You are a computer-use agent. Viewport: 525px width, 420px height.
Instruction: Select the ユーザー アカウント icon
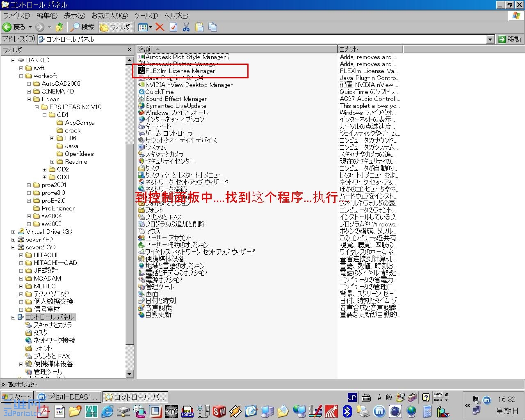tap(142, 238)
